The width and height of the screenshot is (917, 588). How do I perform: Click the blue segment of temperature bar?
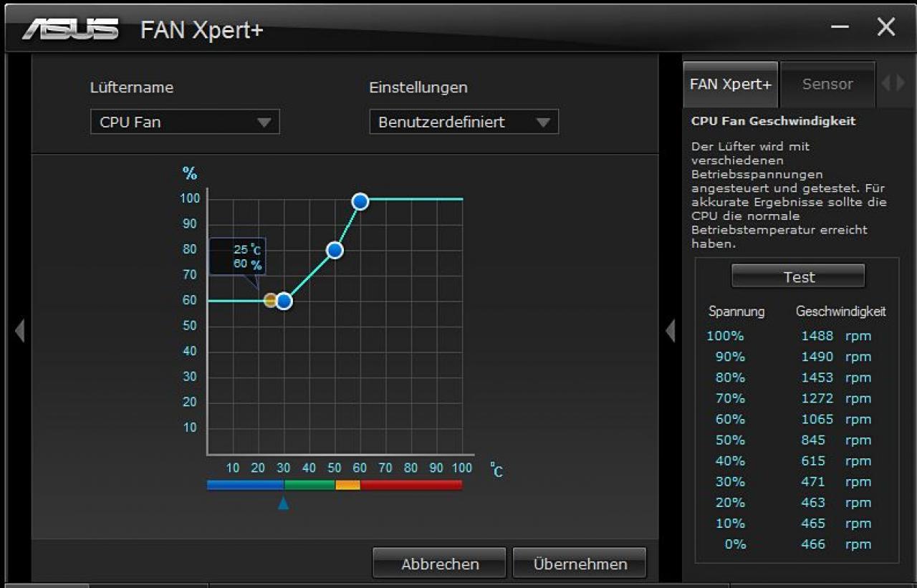coord(246,485)
